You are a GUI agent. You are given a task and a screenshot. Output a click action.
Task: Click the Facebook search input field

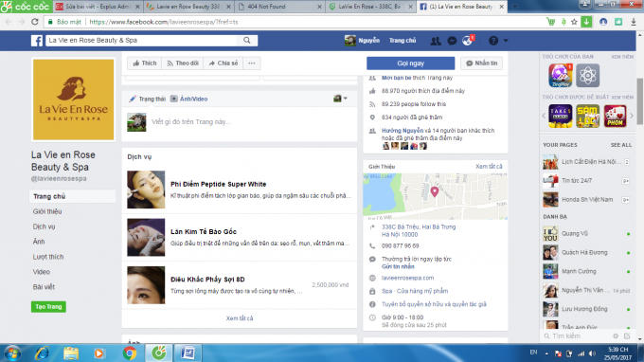pos(142,40)
